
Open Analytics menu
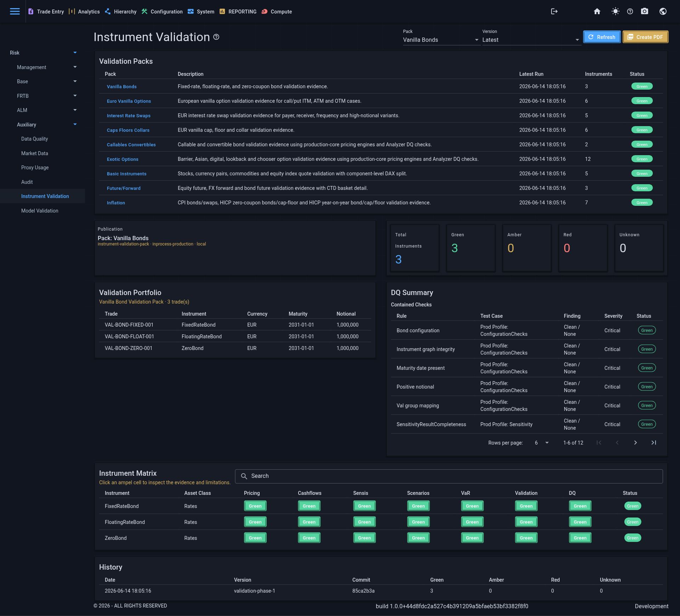click(x=84, y=11)
